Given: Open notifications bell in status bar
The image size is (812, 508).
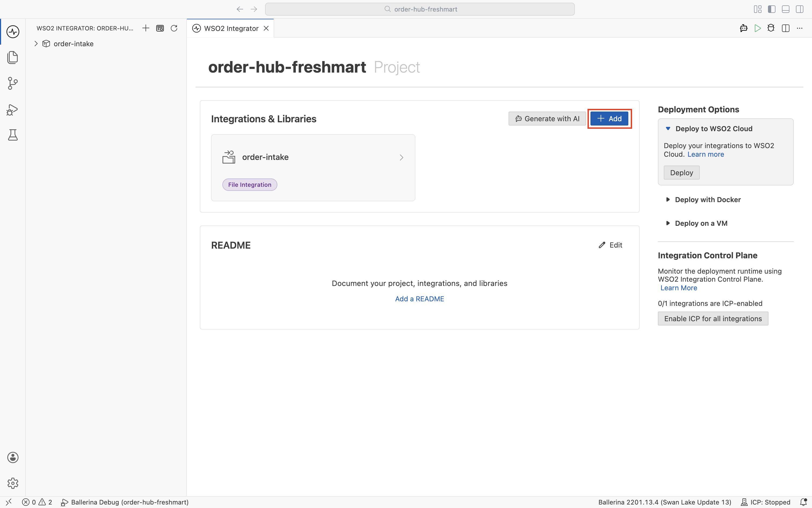Looking at the screenshot, I should (803, 502).
